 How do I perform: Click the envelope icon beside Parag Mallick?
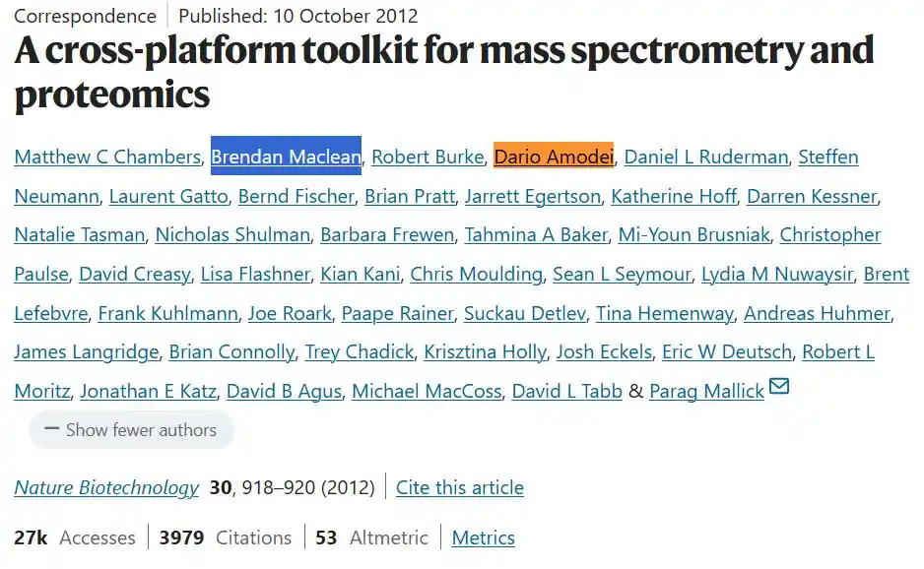(779, 387)
